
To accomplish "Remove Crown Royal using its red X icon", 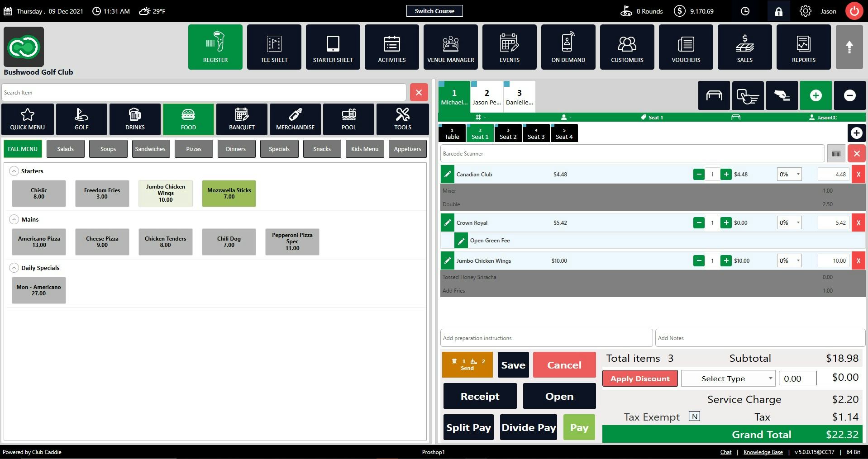I will (858, 222).
